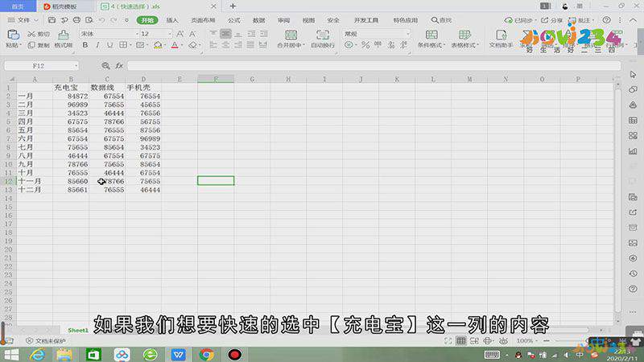
Task: Click the 批注 comment button
Action: 580,20
